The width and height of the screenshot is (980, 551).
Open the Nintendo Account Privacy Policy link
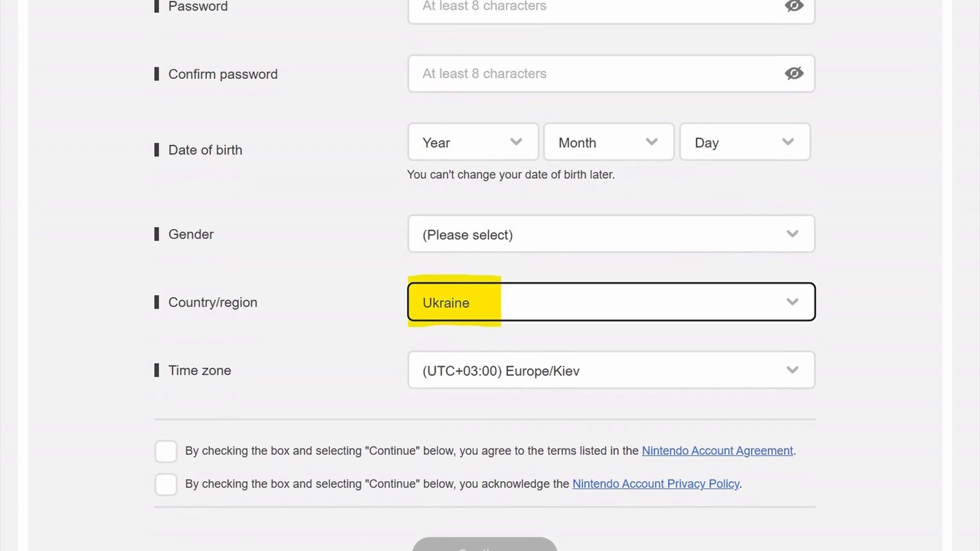coord(656,484)
